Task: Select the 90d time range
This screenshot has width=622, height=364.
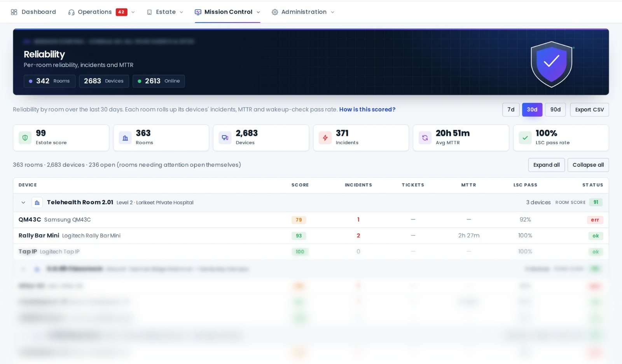Action: coord(555,110)
